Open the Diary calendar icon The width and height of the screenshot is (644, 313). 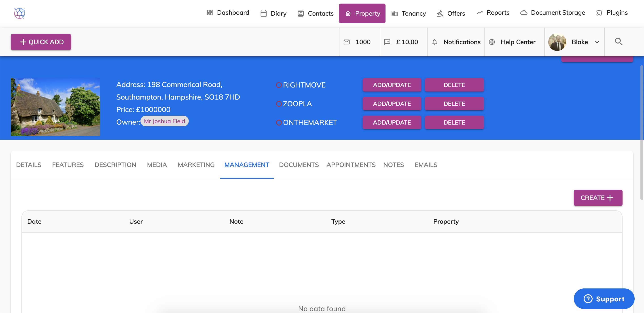263,13
